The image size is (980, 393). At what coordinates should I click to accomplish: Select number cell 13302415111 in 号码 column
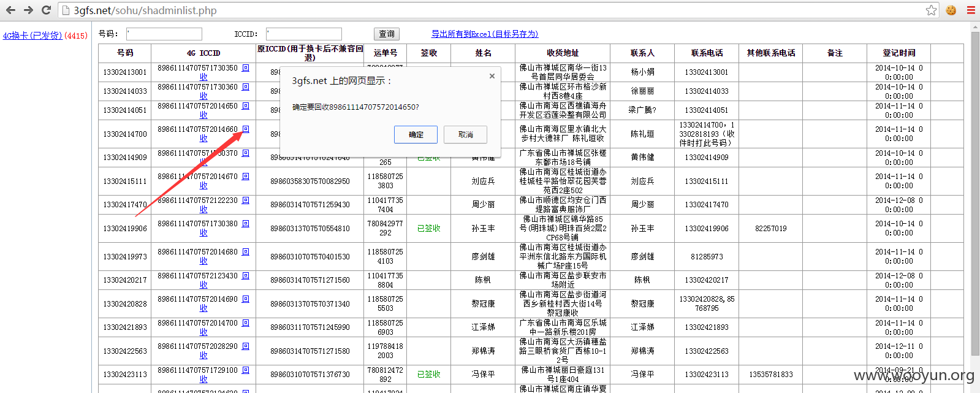(125, 181)
